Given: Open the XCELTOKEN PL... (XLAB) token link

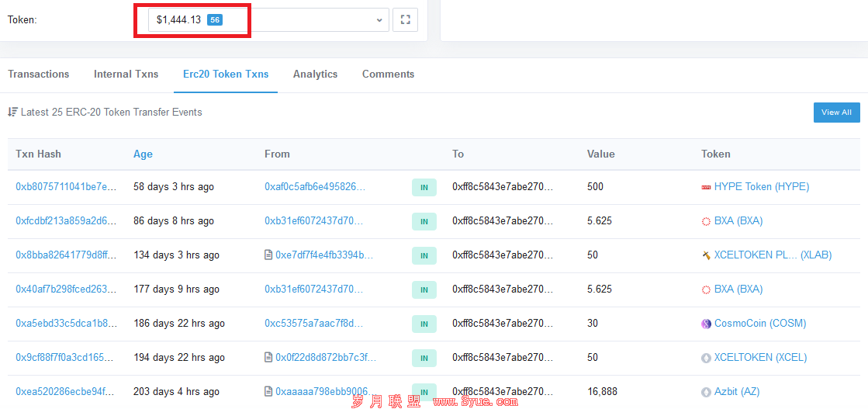Looking at the screenshot, I should [x=773, y=255].
